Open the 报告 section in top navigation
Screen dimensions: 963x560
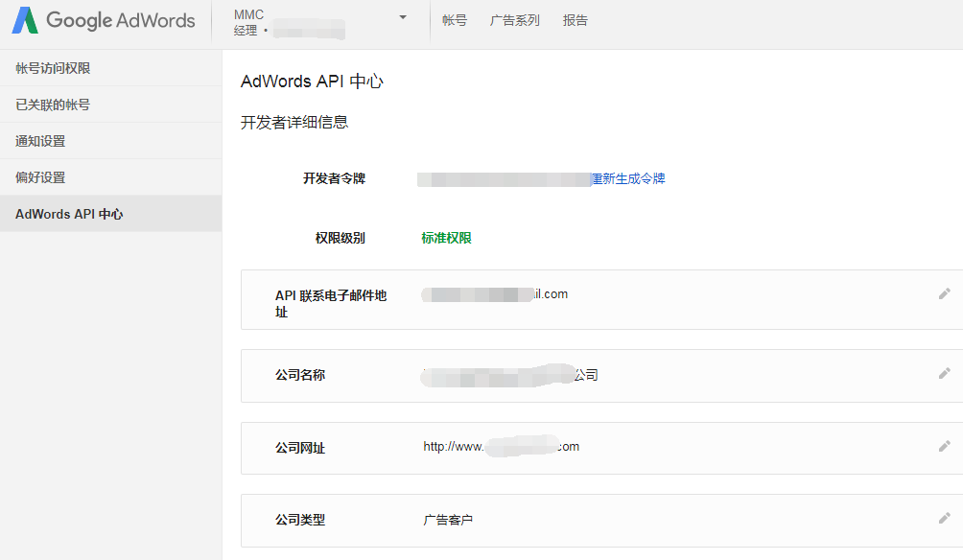pyautogui.click(x=575, y=20)
